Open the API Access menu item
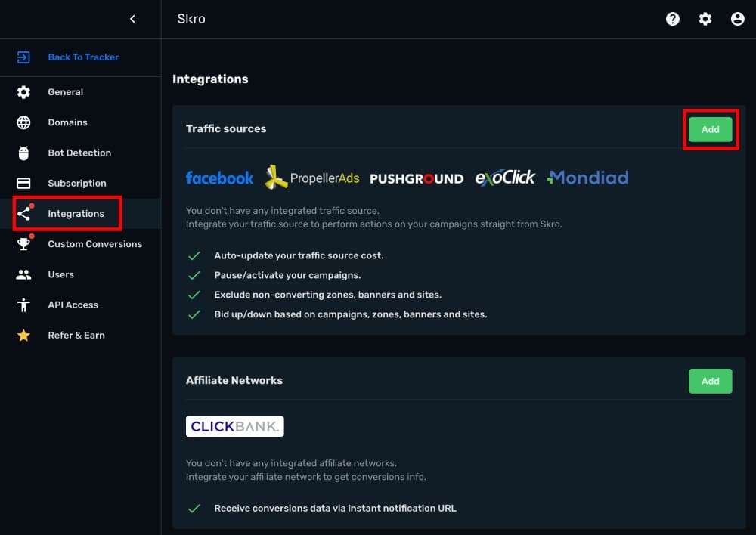The width and height of the screenshot is (756, 535). pos(73,305)
